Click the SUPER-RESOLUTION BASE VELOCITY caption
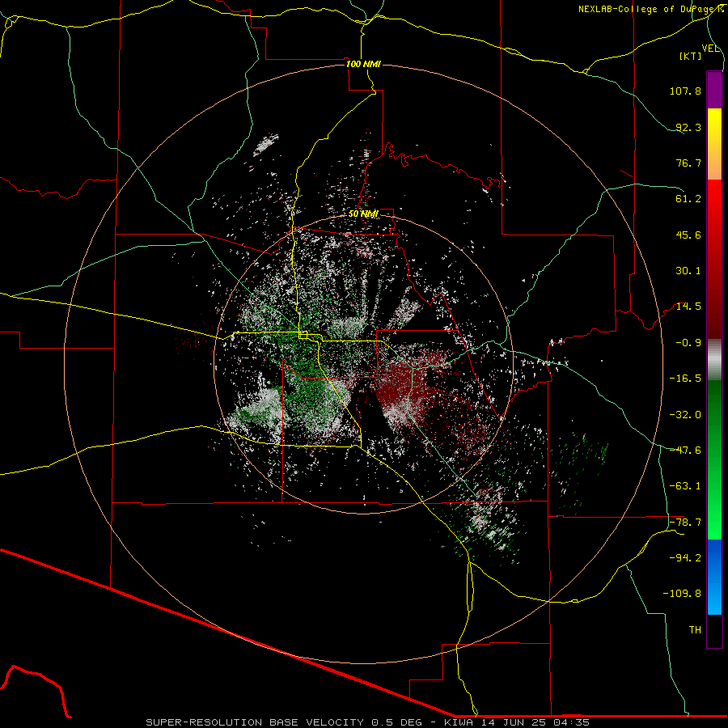Viewport: 728px width, 728px height. click(x=256, y=722)
